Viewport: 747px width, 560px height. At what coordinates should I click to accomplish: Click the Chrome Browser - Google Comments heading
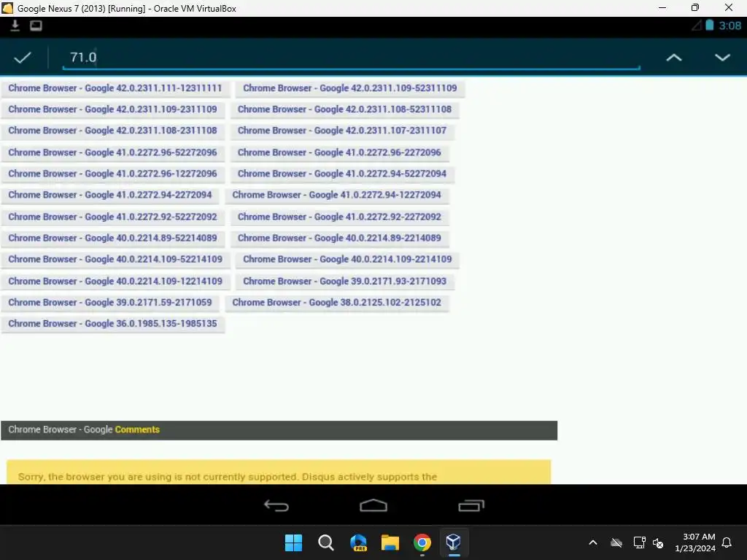(x=279, y=430)
